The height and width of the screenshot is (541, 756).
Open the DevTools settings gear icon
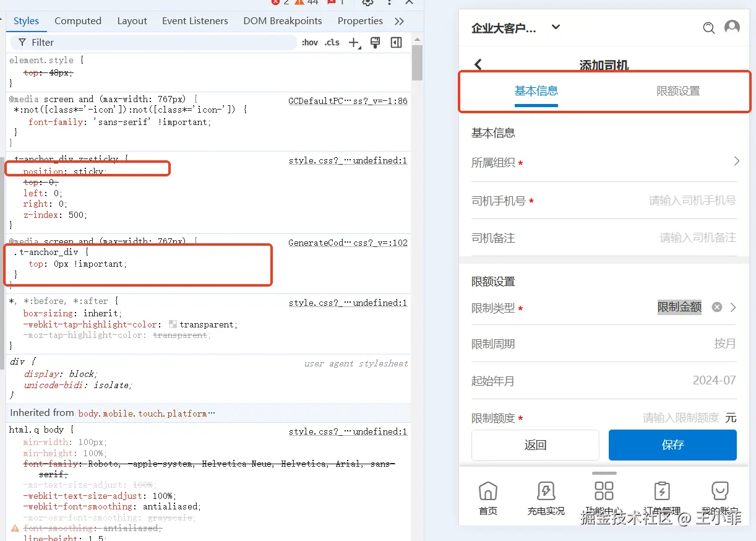pos(367,2)
